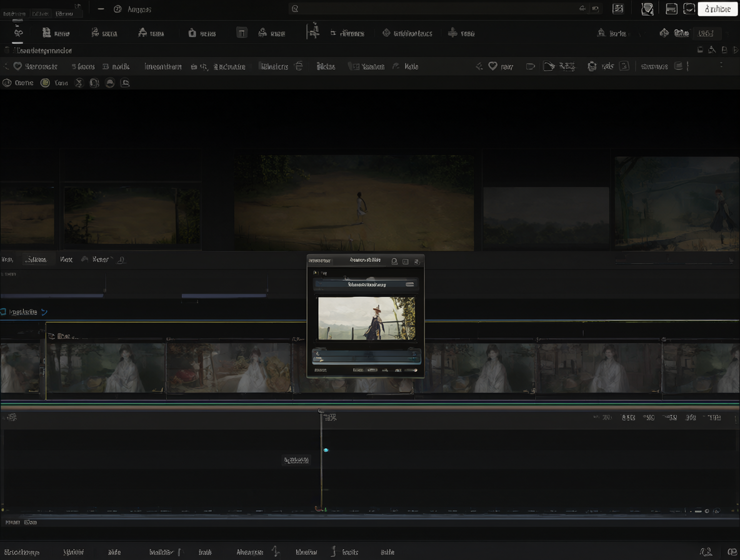Click the small label box left of the playhead
The image size is (740, 560).
(x=296, y=460)
